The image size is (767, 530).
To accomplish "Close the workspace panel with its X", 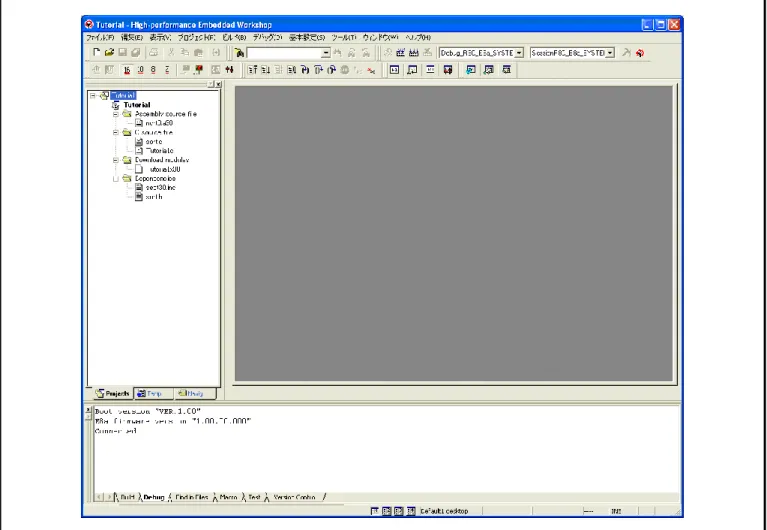I will 219,84.
